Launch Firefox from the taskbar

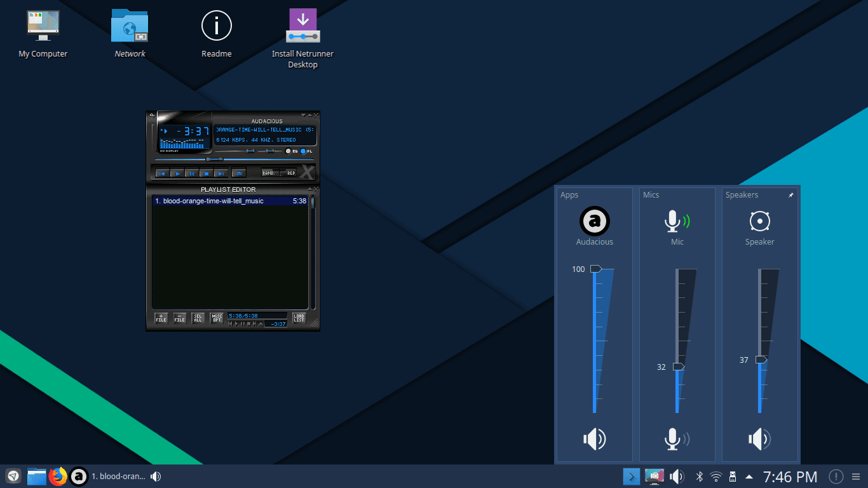point(58,477)
